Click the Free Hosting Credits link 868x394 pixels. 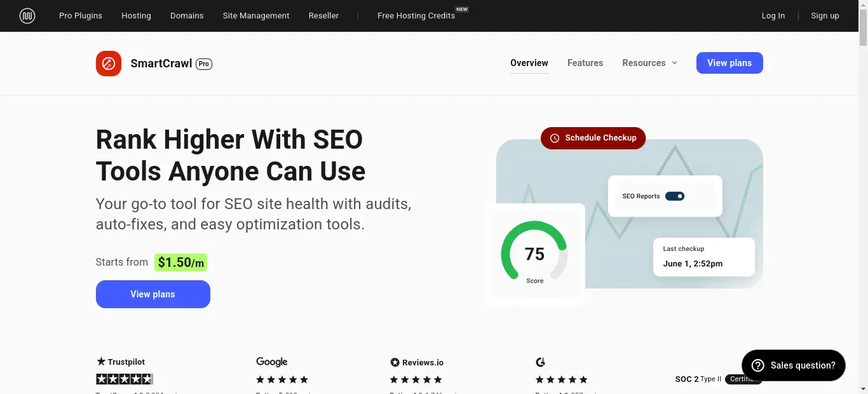pos(416,16)
